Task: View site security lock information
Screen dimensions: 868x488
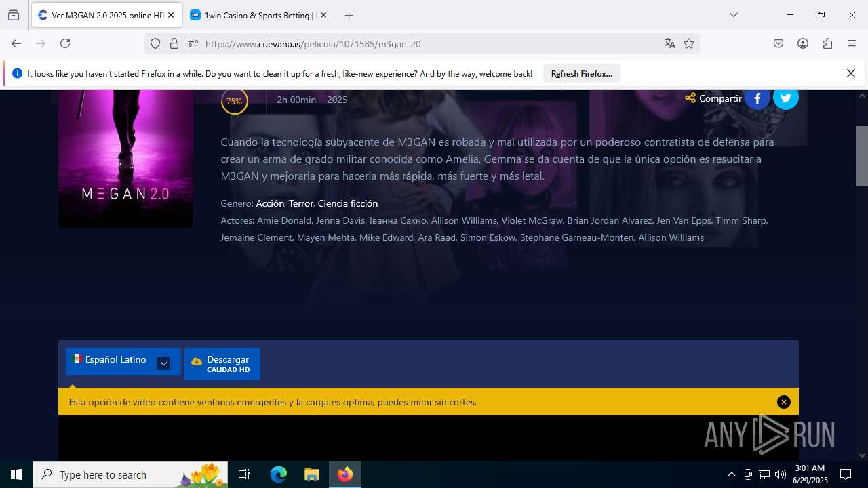Action: [x=174, y=43]
